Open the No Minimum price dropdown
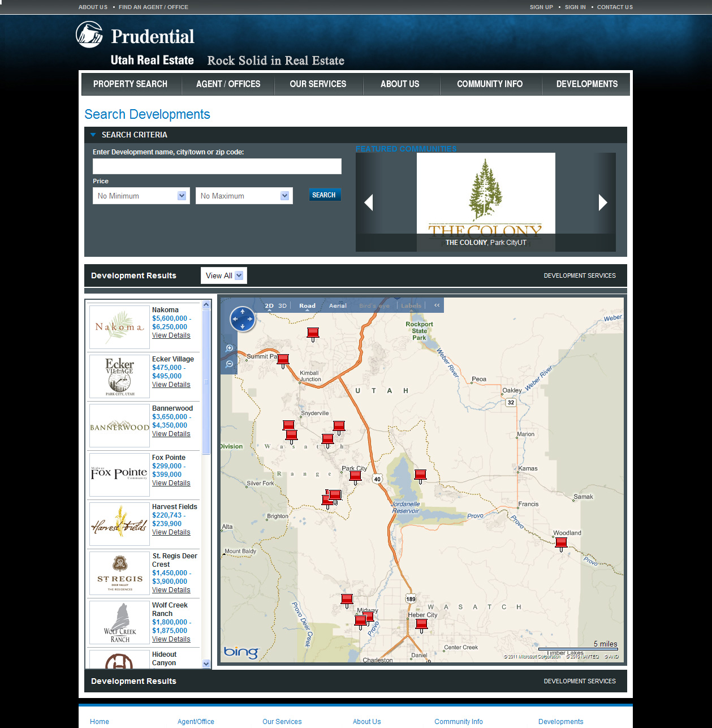 pos(140,196)
